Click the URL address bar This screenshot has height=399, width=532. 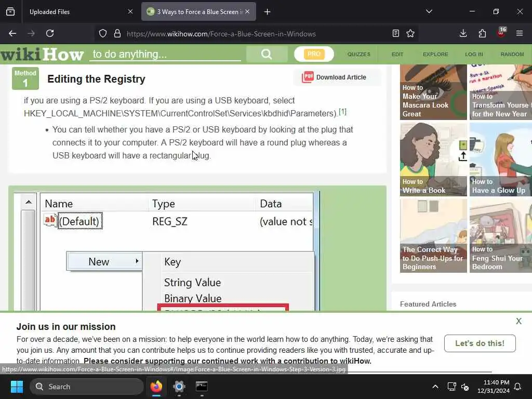point(256,34)
